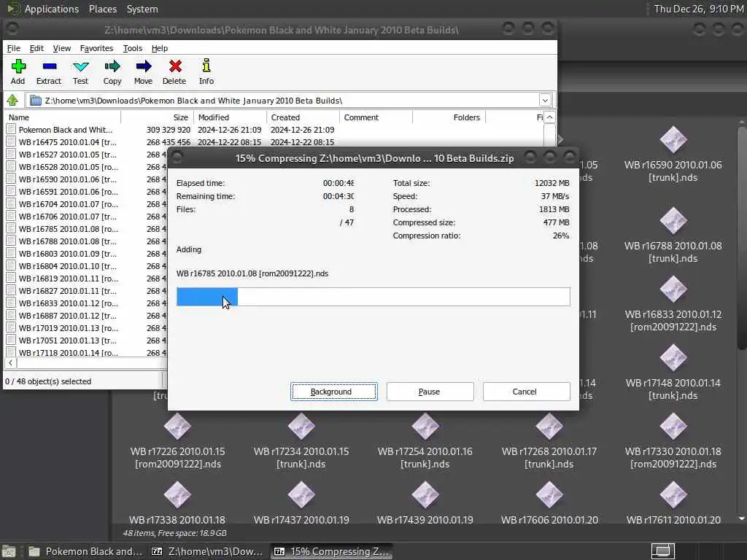Select WB r16833 2010.01.12 [rom20091222].nds icon

click(673, 289)
